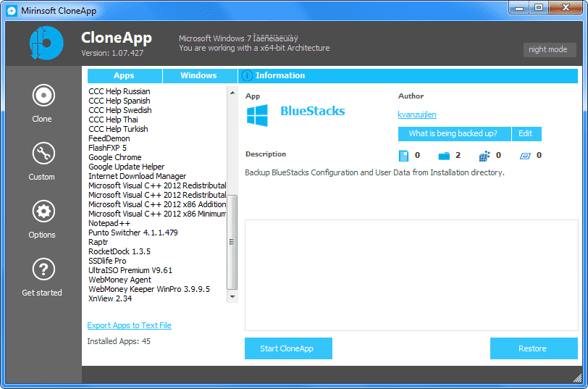
Task: Click the folders count icon
Action: click(444, 155)
